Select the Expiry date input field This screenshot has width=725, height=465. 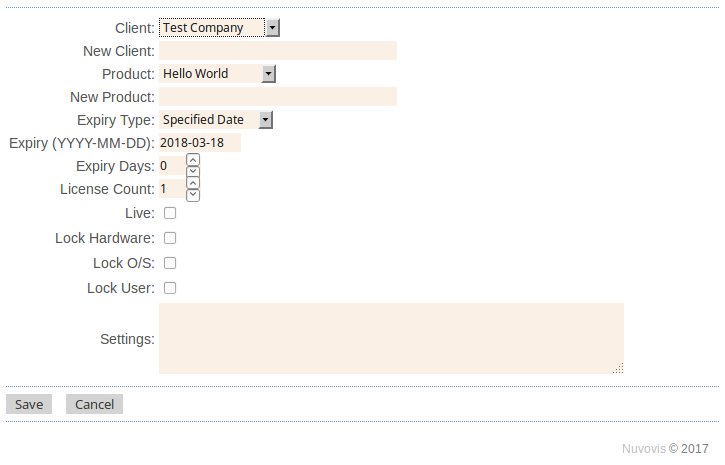199,143
